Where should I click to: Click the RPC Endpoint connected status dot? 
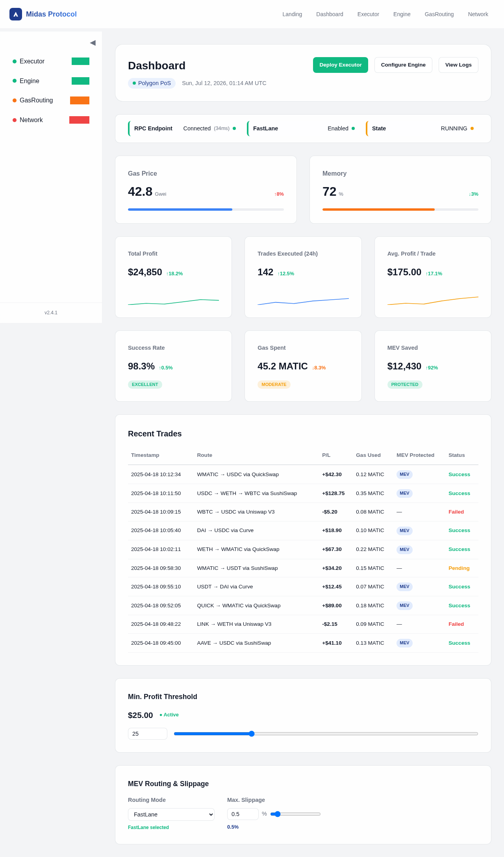(234, 128)
